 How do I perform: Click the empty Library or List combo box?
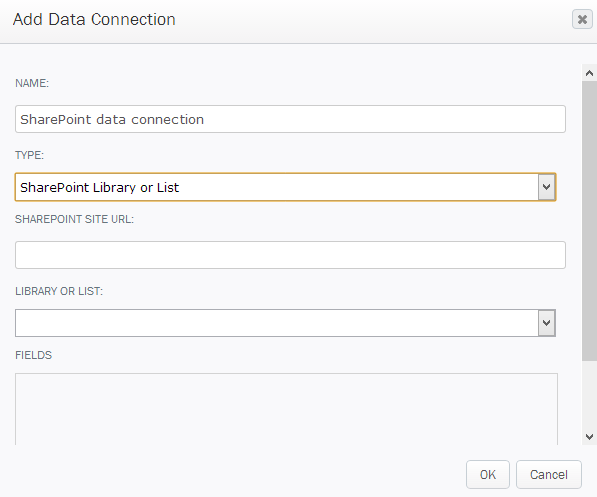(285, 323)
